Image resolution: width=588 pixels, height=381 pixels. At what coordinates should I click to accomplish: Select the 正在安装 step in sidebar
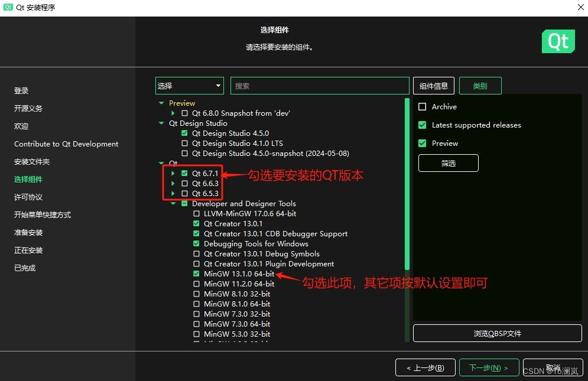28,250
